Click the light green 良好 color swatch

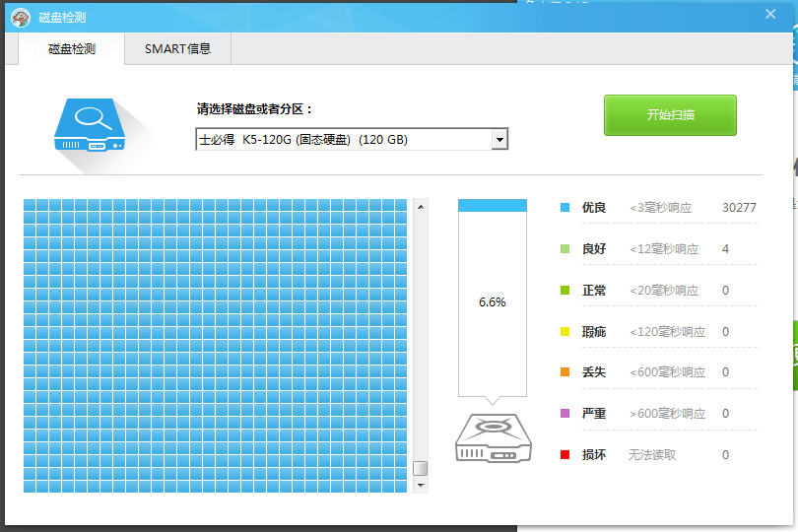[565, 249]
